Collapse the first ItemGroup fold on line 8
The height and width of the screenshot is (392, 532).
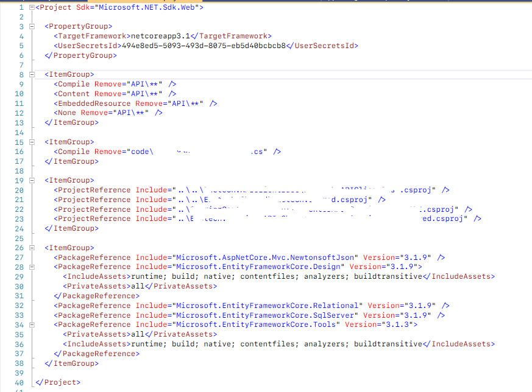coord(32,74)
